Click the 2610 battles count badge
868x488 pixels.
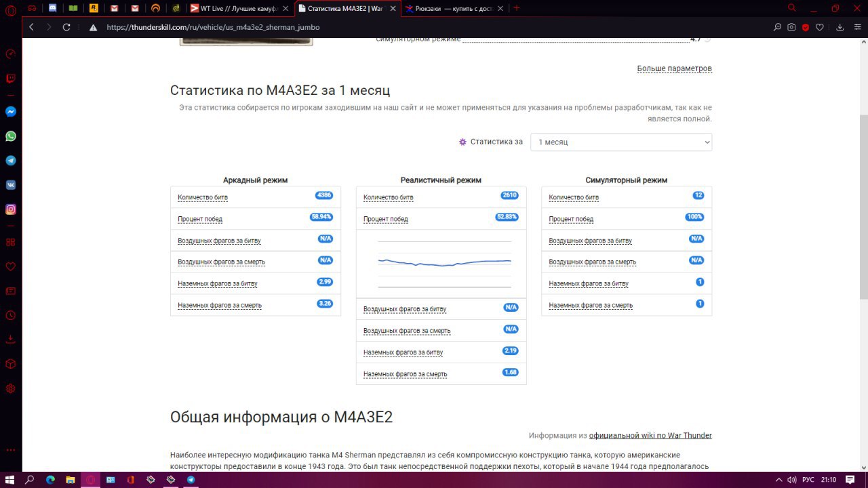click(509, 195)
